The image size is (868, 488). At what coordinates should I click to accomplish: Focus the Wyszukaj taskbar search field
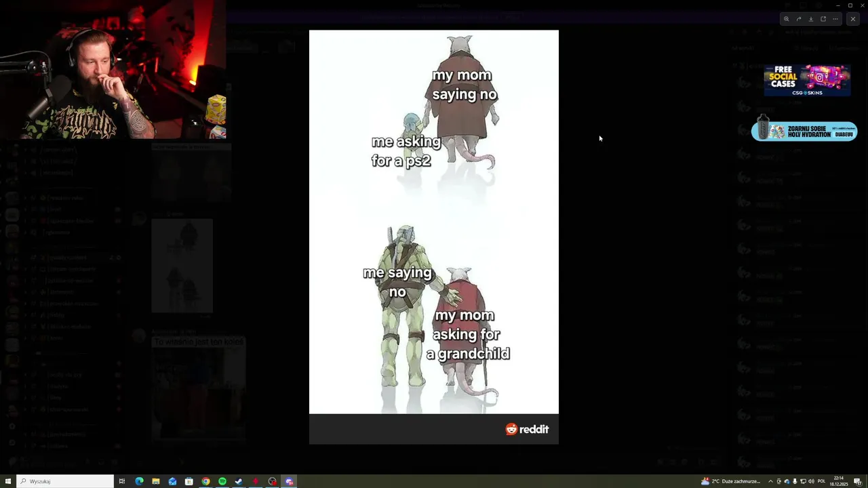click(65, 481)
